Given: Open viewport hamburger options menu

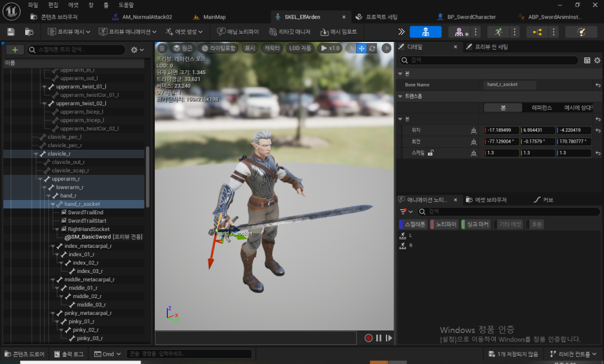Looking at the screenshot, I should [x=162, y=48].
